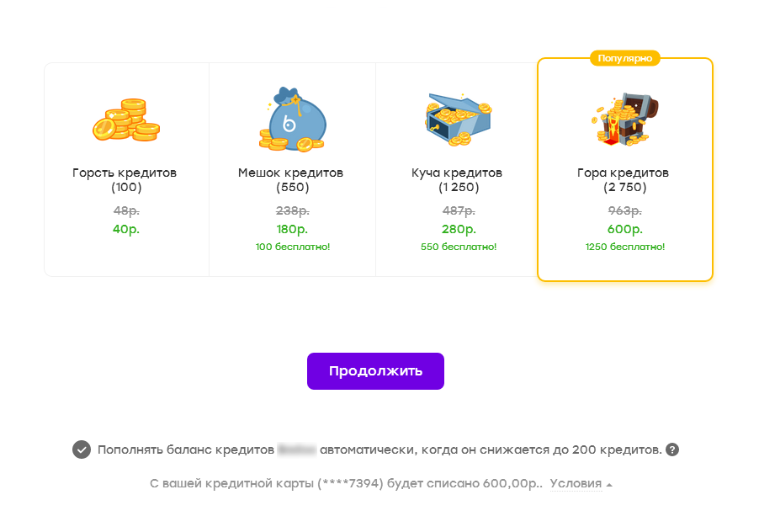Disable automatic credit balance top-up checkbox
The image size is (759, 532).
[x=81, y=450]
